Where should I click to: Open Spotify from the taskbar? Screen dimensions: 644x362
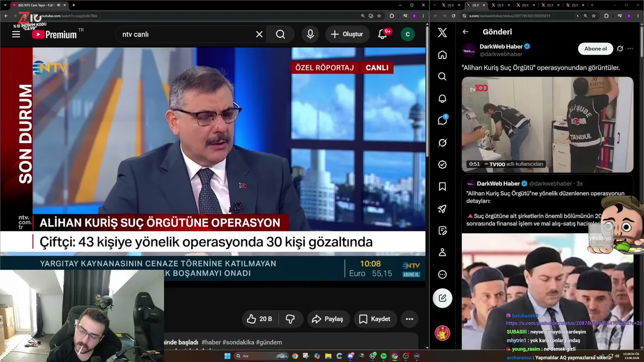(383, 356)
